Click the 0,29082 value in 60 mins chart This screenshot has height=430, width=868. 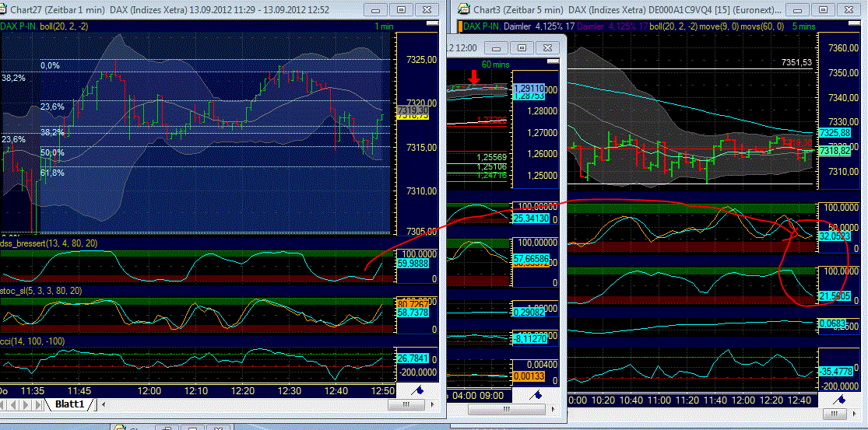pos(529,312)
